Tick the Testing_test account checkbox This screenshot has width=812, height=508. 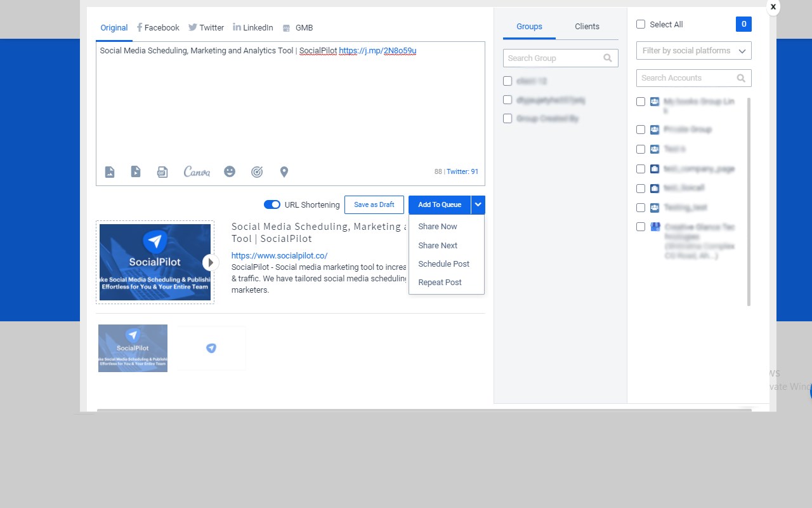(641, 208)
